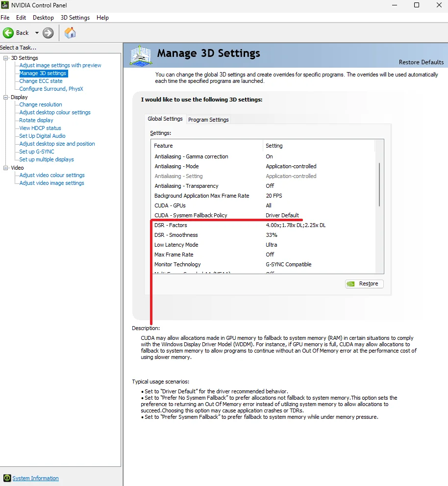The height and width of the screenshot is (486, 448).
Task: Click the settings list vertical scrollbar
Action: pos(379,185)
